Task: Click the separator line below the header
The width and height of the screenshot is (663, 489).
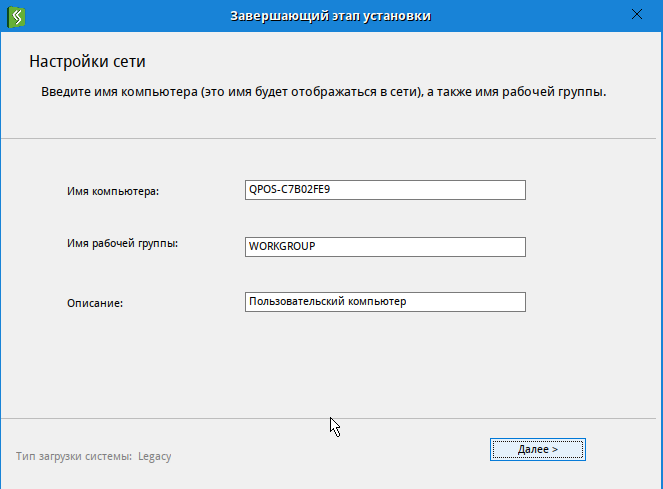Action: click(x=330, y=136)
